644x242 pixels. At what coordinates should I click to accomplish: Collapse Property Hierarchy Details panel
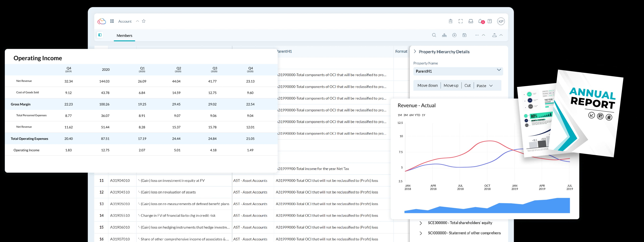[x=415, y=51]
